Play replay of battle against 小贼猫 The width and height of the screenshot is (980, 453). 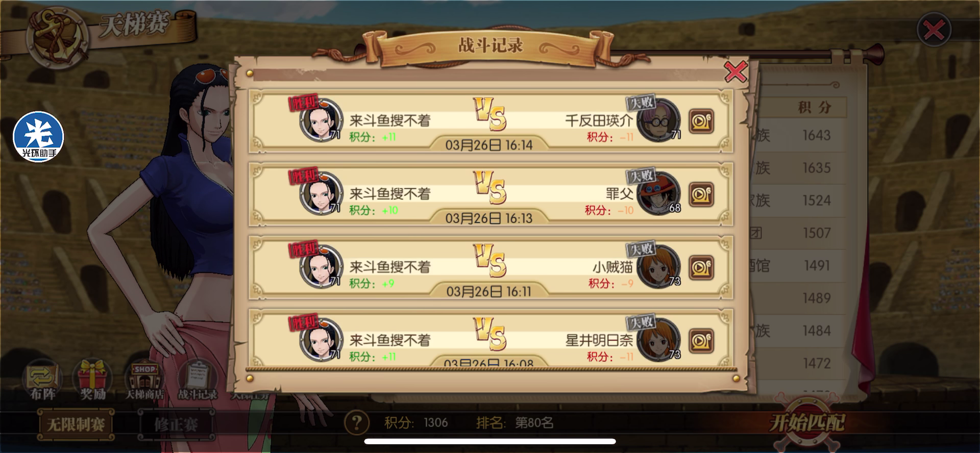click(x=701, y=268)
